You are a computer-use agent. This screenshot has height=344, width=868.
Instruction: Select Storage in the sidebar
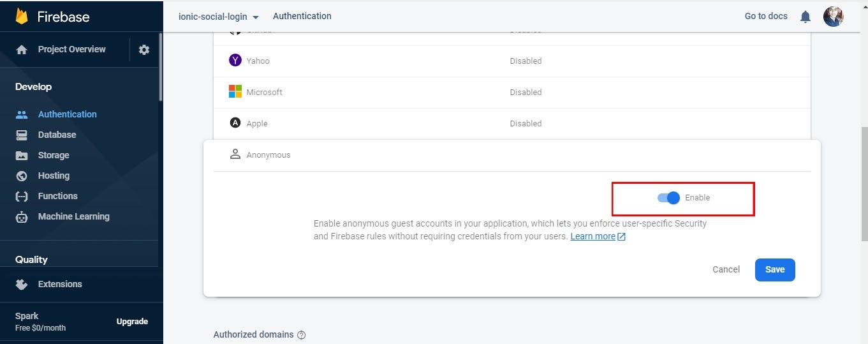coord(54,155)
